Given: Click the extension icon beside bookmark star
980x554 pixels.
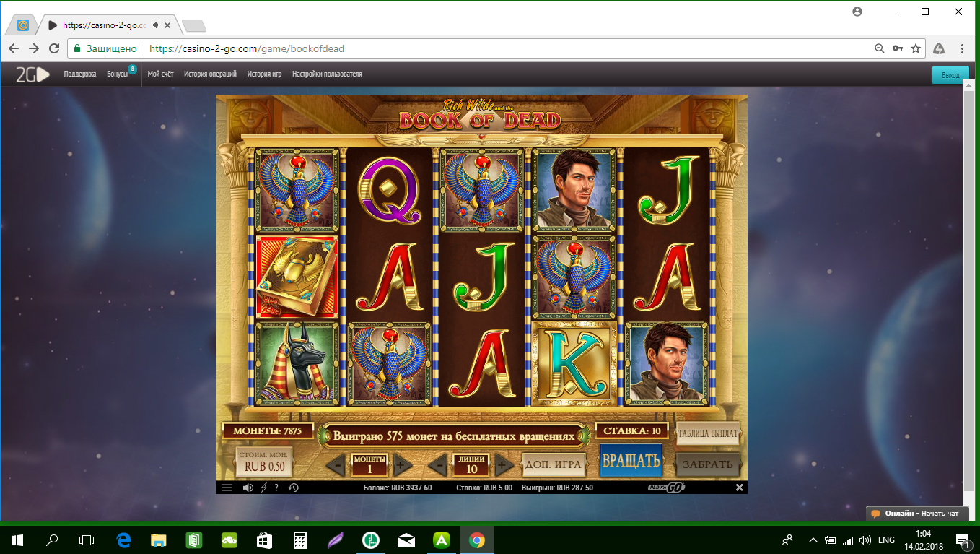Looking at the screenshot, I should pos(939,48).
